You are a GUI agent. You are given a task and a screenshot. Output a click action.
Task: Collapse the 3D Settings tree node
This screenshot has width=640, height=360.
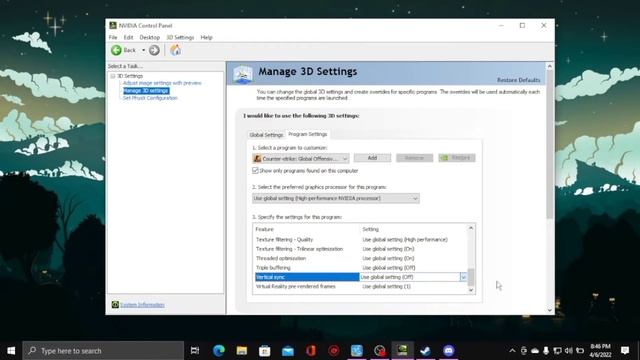(113, 76)
